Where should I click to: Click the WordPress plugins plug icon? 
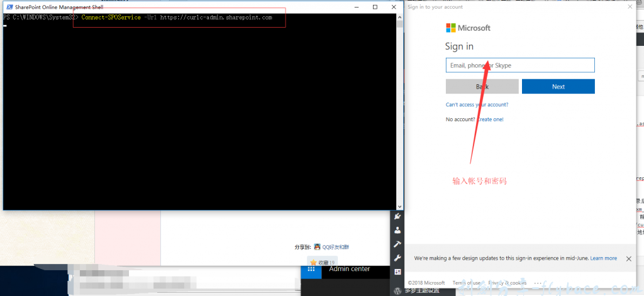pyautogui.click(x=397, y=216)
